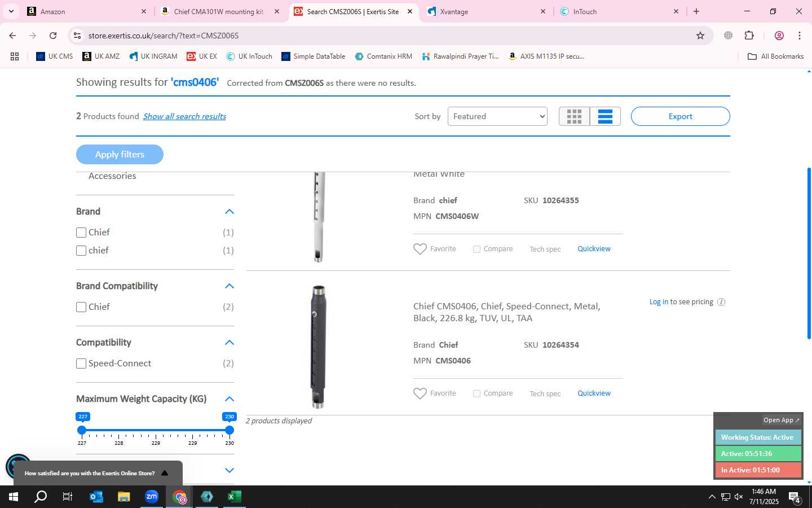Screen dimensions: 812x508
Task: Check Chief under Brand Compatibility
Action: click(x=81, y=307)
